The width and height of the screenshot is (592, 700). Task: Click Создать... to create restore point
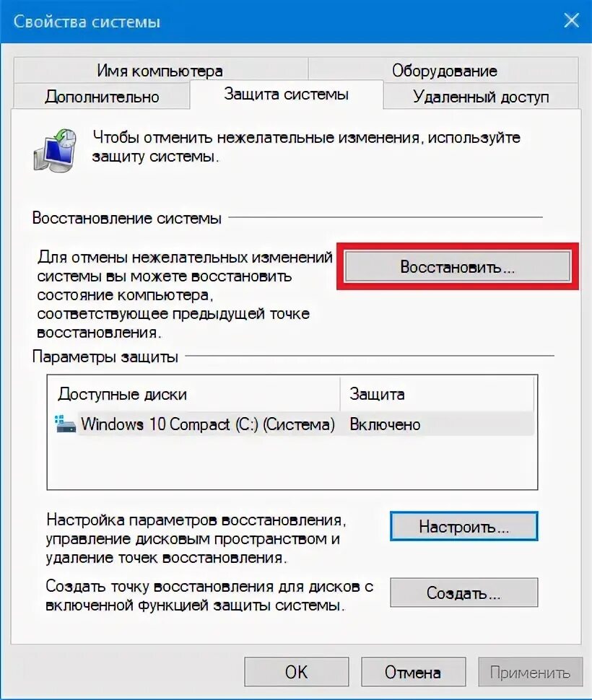[464, 592]
